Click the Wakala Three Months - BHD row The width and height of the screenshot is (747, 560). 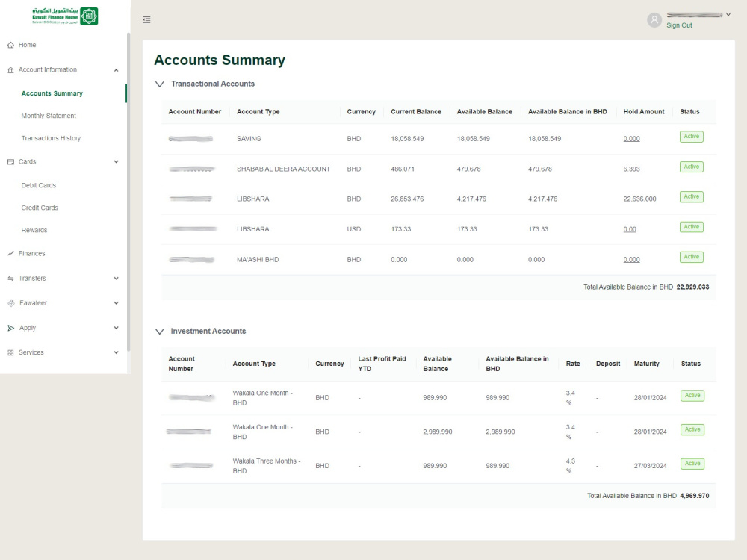(x=438, y=466)
